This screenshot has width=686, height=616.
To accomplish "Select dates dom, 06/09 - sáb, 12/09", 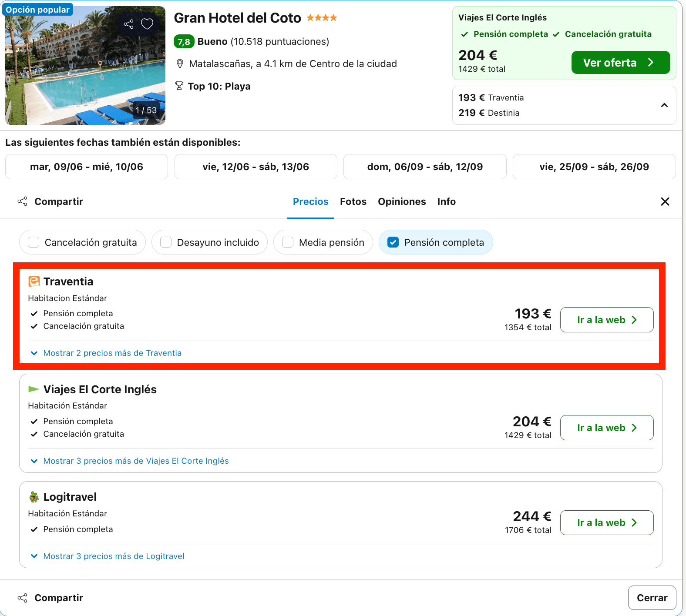I will 425,167.
